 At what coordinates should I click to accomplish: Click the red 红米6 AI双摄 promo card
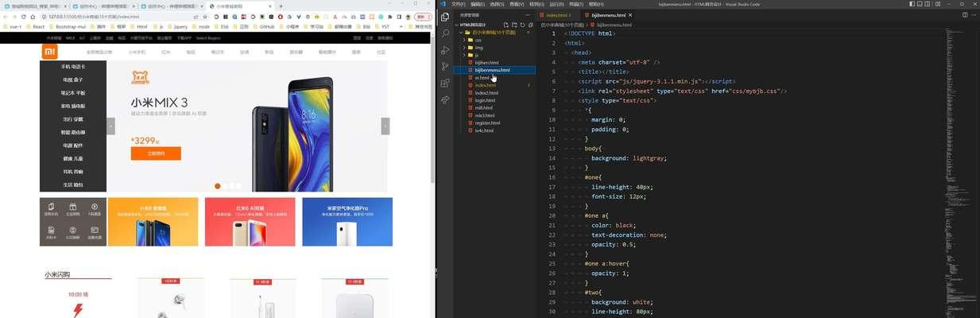[250, 222]
